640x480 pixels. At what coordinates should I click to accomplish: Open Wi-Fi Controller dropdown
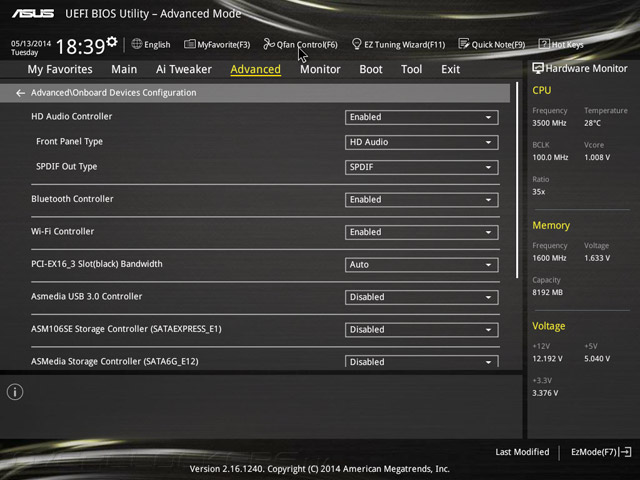point(421,232)
